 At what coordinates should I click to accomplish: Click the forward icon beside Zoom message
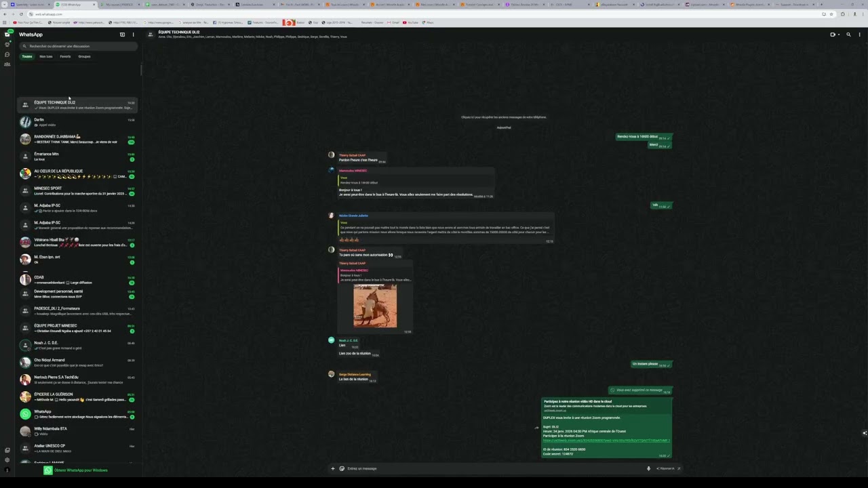point(536,428)
